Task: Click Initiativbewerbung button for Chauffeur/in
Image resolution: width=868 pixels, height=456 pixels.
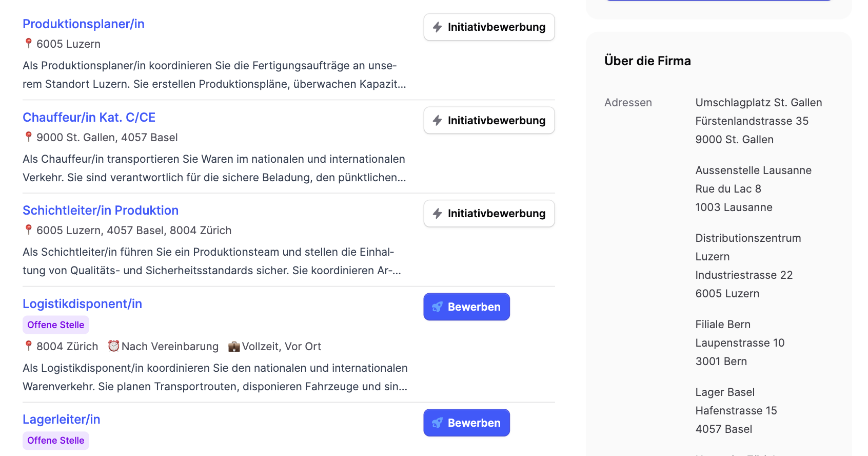Action: point(489,121)
